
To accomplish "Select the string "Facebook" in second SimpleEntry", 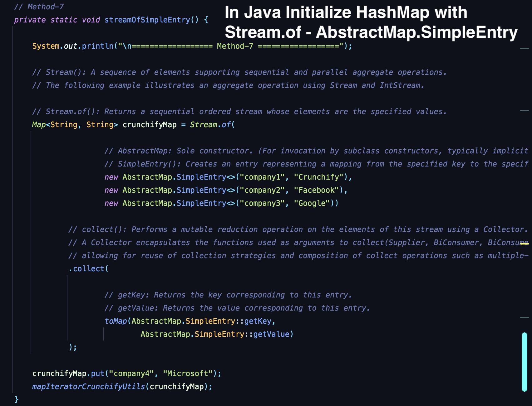I will click(x=315, y=190).
